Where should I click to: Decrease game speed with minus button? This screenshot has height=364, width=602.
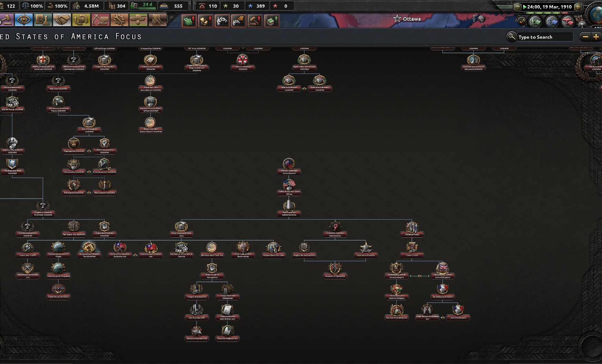(x=517, y=7)
